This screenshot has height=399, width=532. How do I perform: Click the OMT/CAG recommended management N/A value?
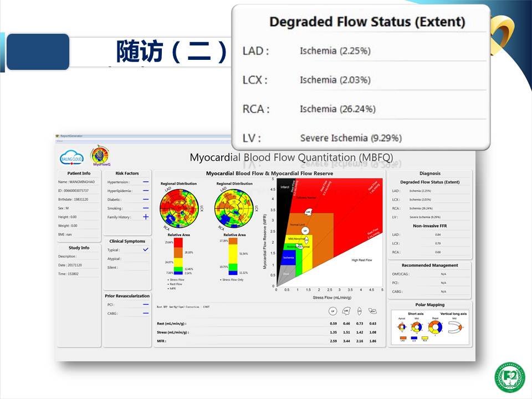(x=443, y=274)
